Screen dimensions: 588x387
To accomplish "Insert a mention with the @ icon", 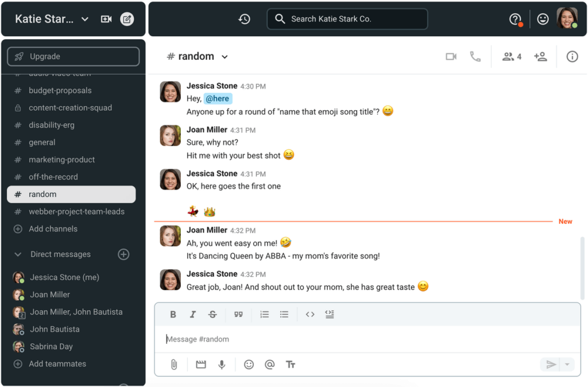I will tap(269, 364).
